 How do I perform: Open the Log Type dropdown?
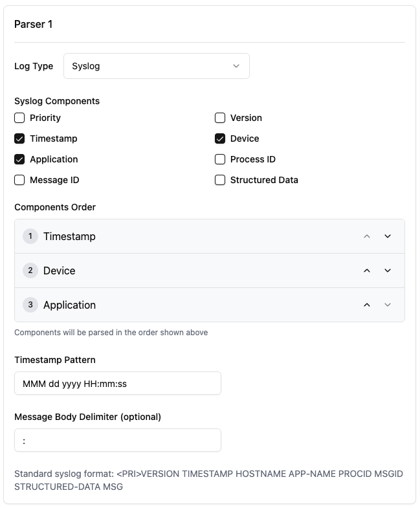[x=156, y=66]
